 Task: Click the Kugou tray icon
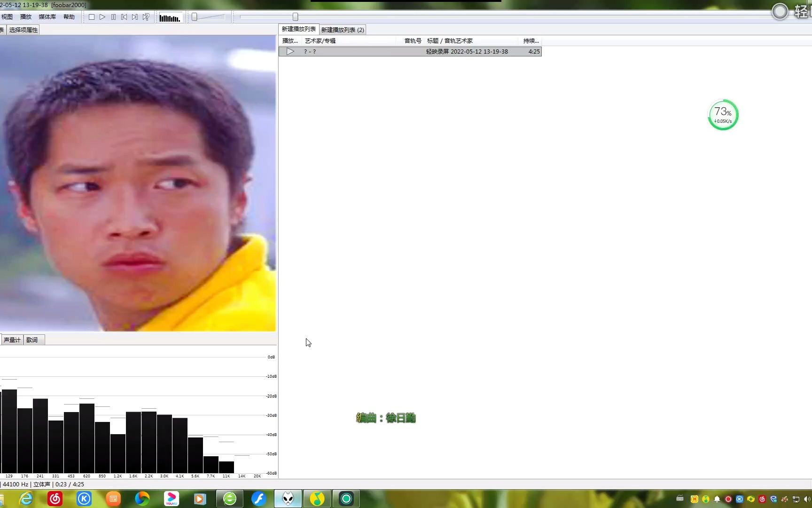tap(740, 499)
